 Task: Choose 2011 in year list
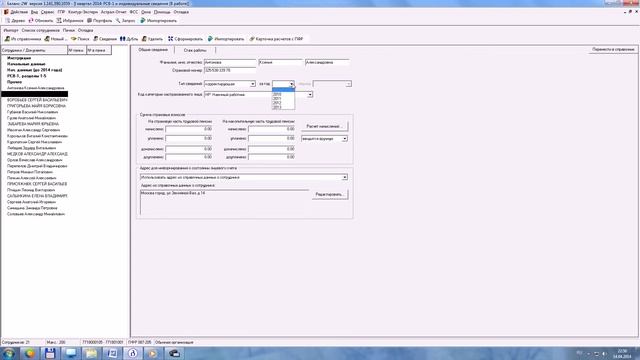(x=283, y=99)
